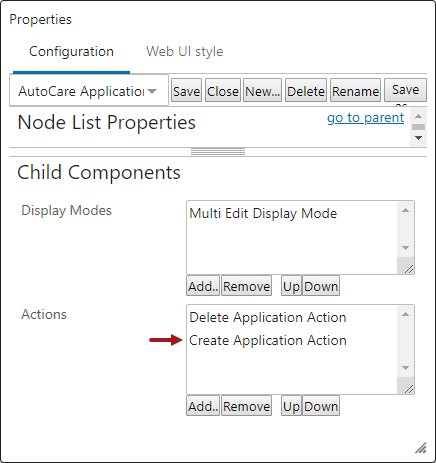Click Add.. under Display Modes
The image size is (436, 463).
203,286
